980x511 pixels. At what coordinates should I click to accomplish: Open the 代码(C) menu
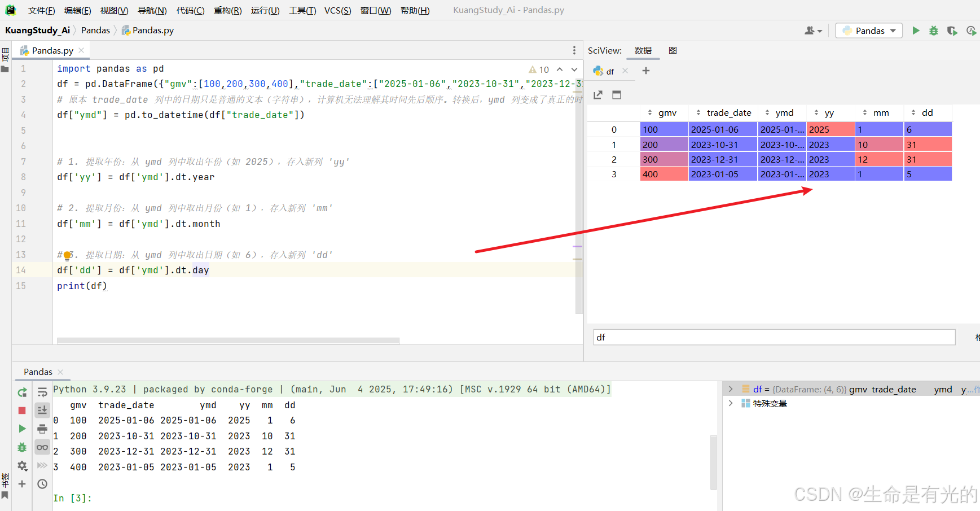click(191, 10)
